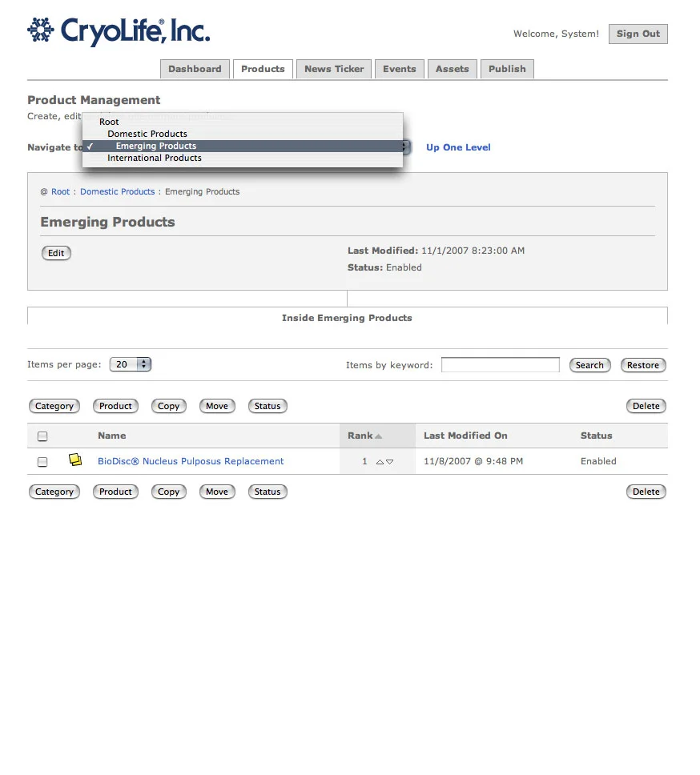The height and width of the screenshot is (775, 700).
Task: Check the BioDisc row checkbox
Action: tap(42, 462)
